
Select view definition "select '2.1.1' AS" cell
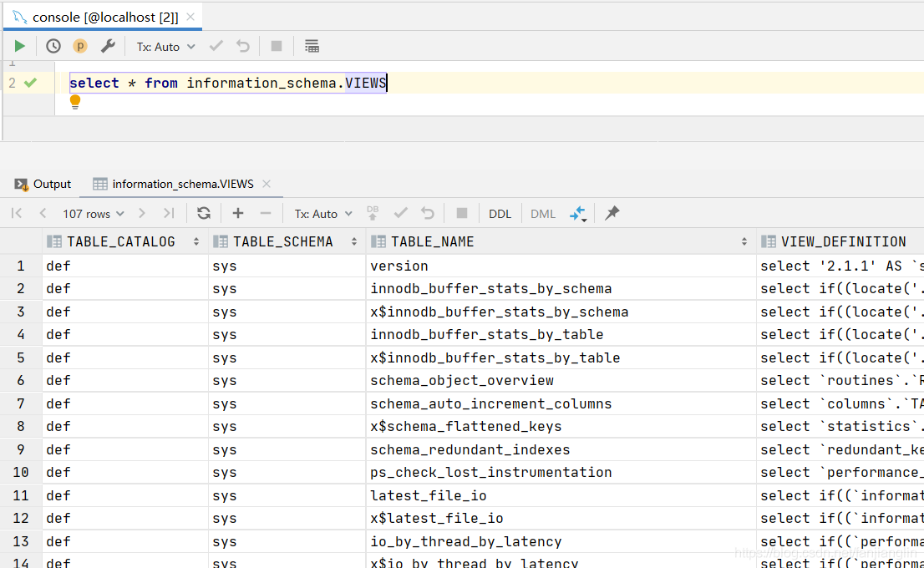point(840,266)
